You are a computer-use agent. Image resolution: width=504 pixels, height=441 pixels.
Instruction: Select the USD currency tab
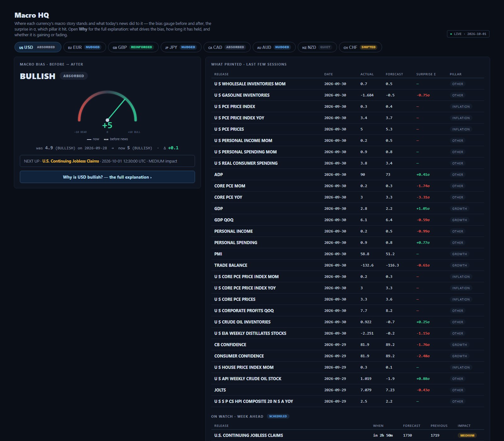click(38, 47)
